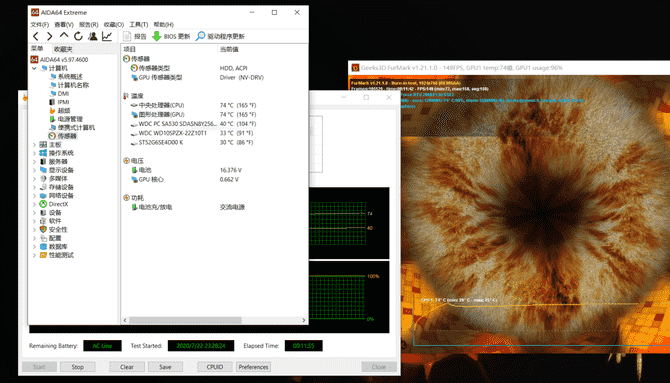Expand the 服务器 tree node
The image size is (670, 383).
35,162
